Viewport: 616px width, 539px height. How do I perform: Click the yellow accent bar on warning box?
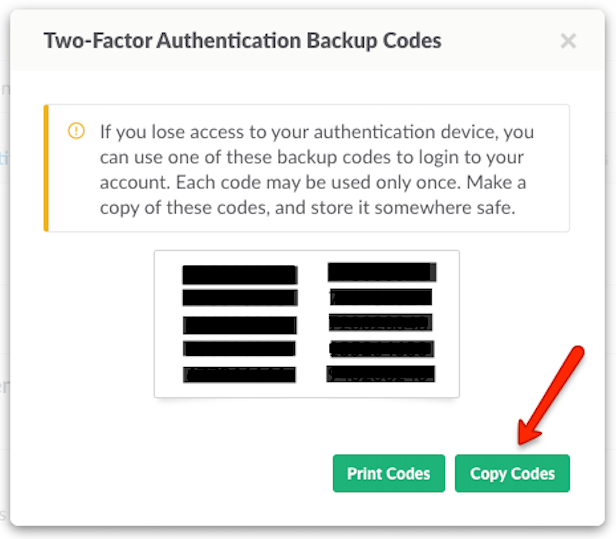[46, 167]
